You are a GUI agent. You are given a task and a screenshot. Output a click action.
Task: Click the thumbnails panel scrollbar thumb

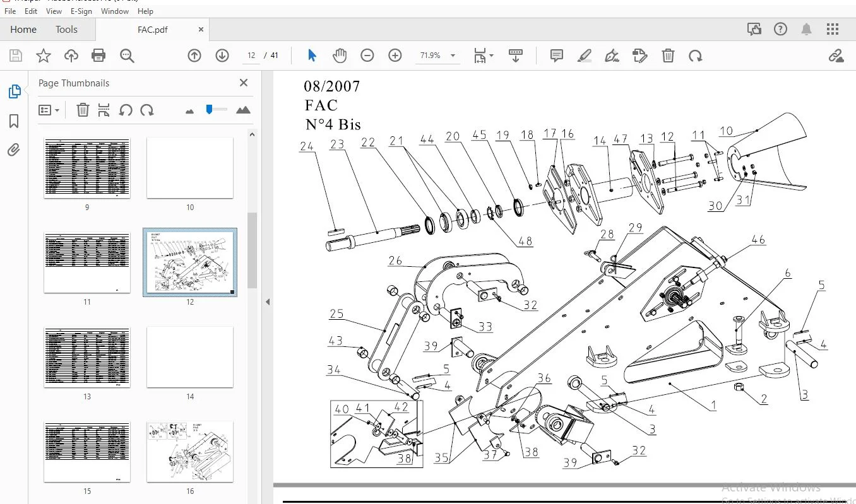click(x=252, y=250)
